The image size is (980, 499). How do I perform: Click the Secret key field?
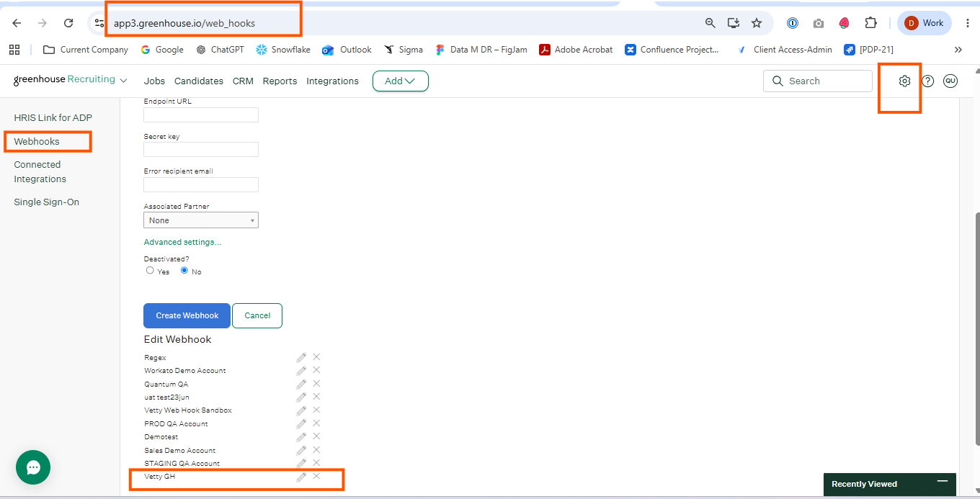pyautogui.click(x=201, y=149)
